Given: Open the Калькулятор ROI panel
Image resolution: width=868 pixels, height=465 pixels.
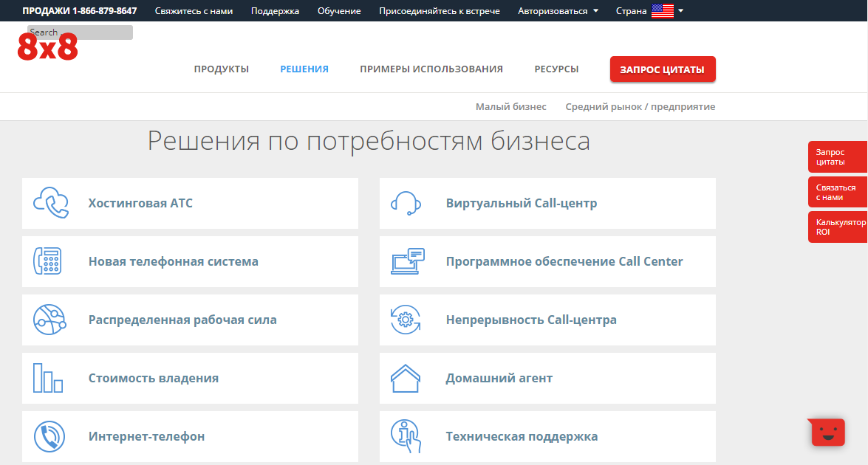Looking at the screenshot, I should coord(839,227).
